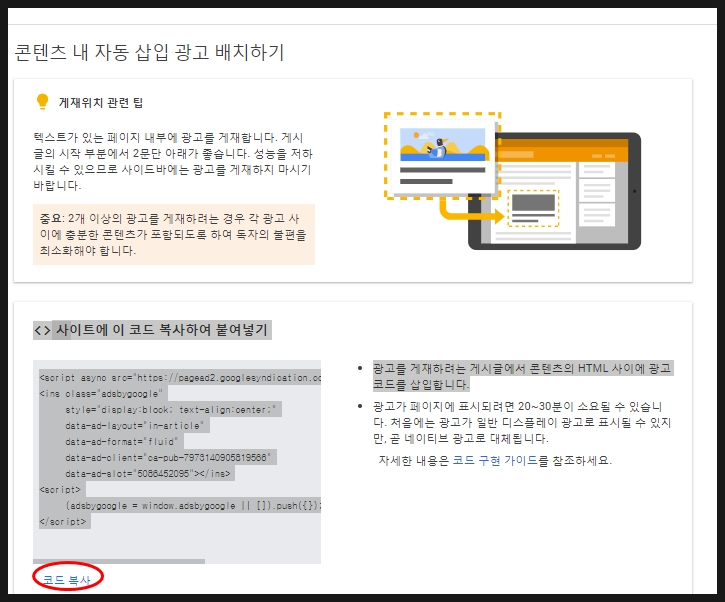Click the 'style="display:block; text-align:center;"' line
The image size is (725, 602).
pyautogui.click(x=170, y=410)
